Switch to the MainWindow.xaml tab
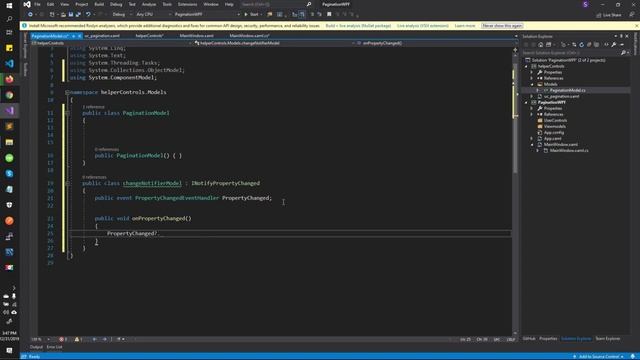Image resolution: width=640 pixels, height=360 pixels. 196,36
